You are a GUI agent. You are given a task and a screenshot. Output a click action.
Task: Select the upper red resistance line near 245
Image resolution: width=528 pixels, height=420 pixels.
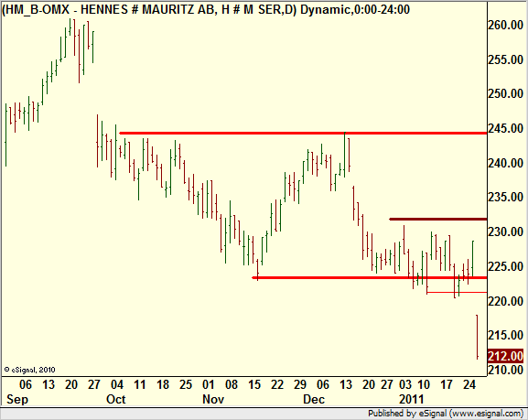coord(303,134)
